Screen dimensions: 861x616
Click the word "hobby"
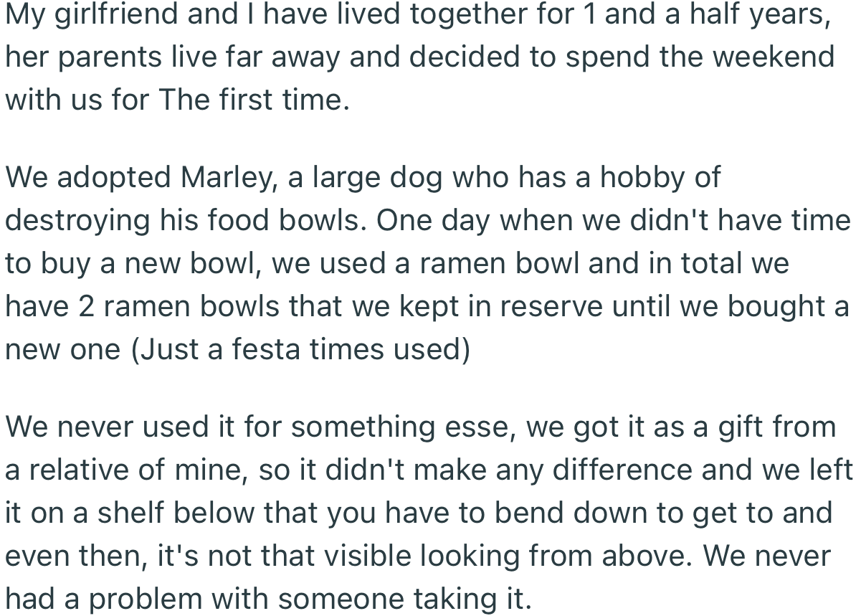point(643,178)
